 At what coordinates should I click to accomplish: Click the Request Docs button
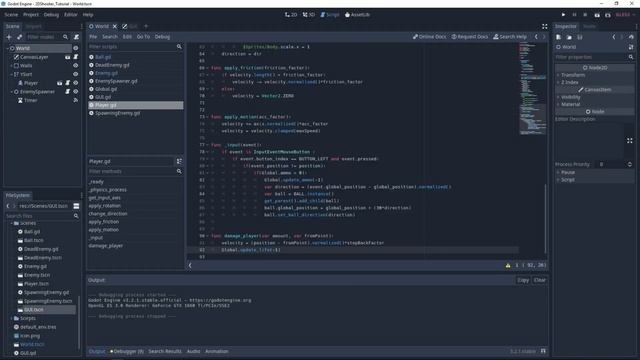(x=470, y=37)
